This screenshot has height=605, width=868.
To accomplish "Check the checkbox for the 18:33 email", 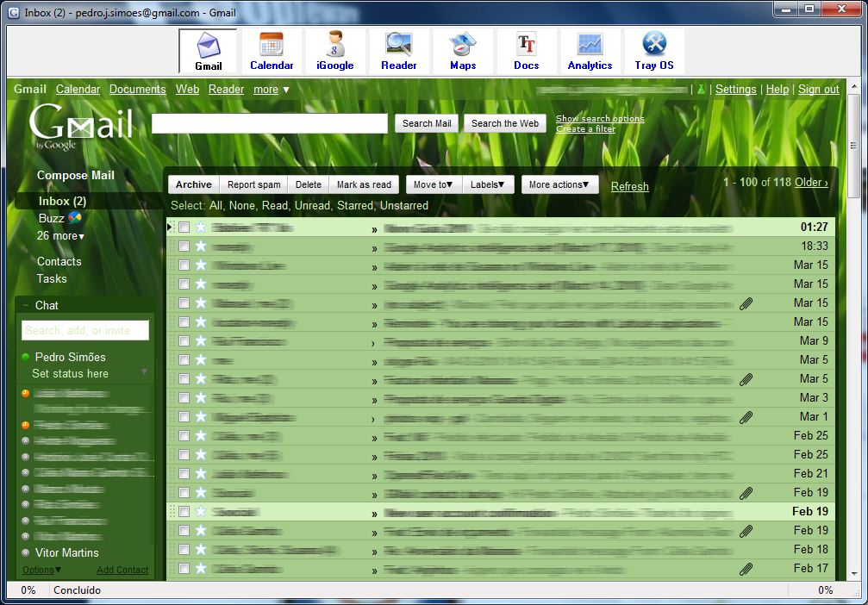I will coord(184,246).
